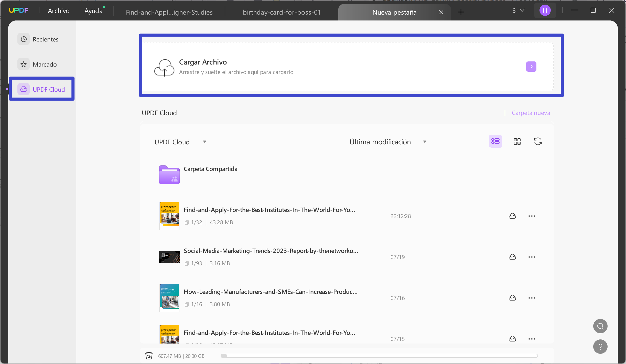Open Find-and-Apply file modified 22:12:28
The image size is (626, 364).
[269, 210]
